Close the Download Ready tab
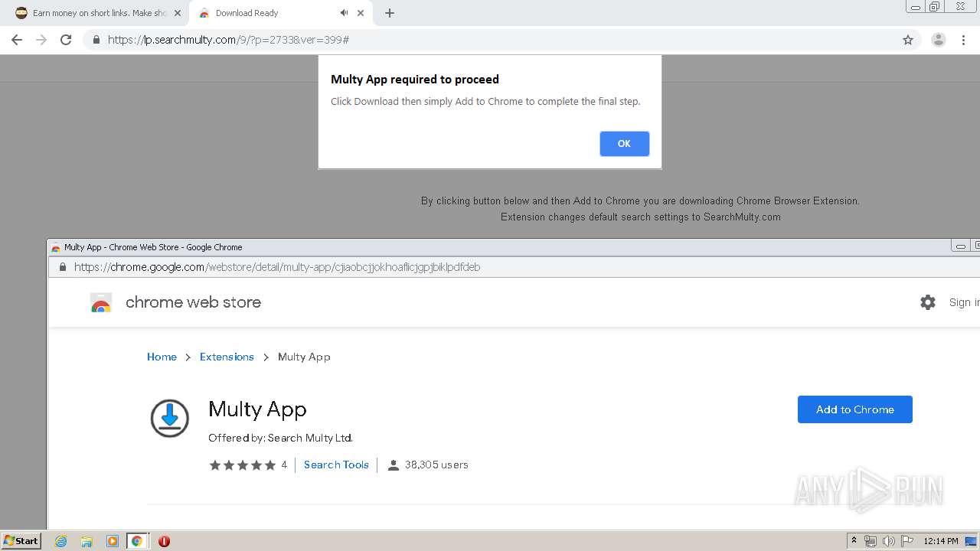980x551 pixels. tap(361, 13)
